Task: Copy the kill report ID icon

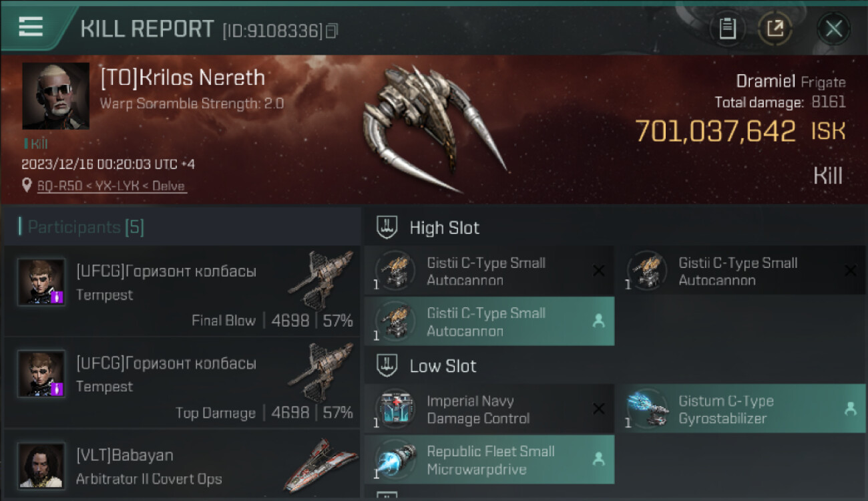Action: (332, 31)
